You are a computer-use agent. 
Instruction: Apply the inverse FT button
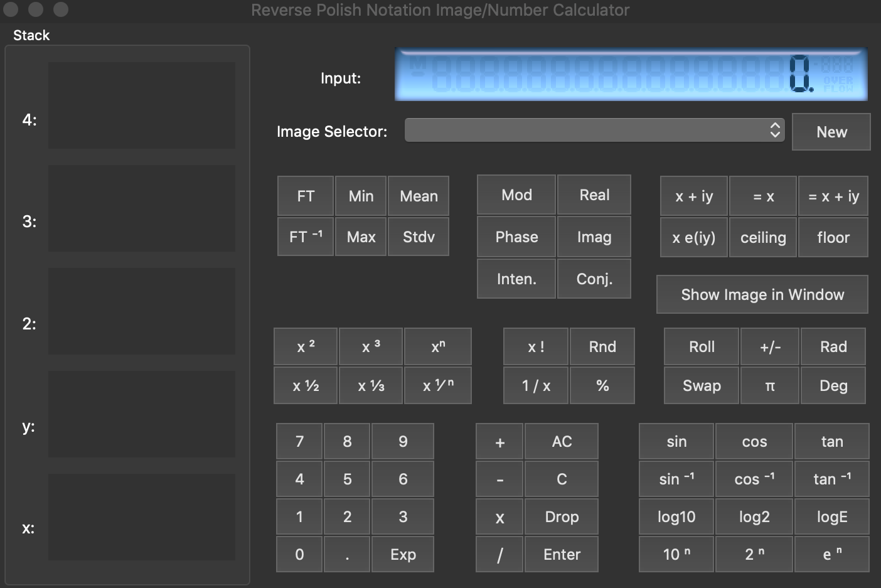(306, 237)
